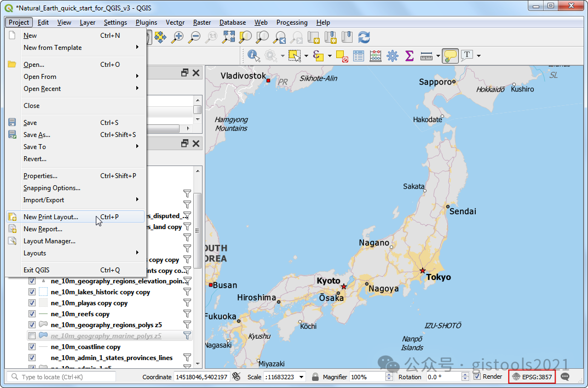This screenshot has height=388, width=588.
Task: Select the Identify Features tool
Action: coord(253,56)
